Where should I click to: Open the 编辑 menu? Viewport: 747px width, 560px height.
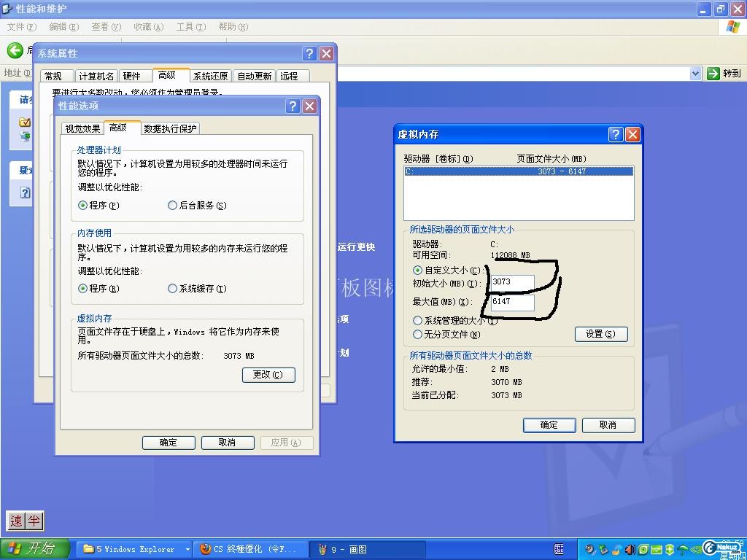[x=64, y=27]
